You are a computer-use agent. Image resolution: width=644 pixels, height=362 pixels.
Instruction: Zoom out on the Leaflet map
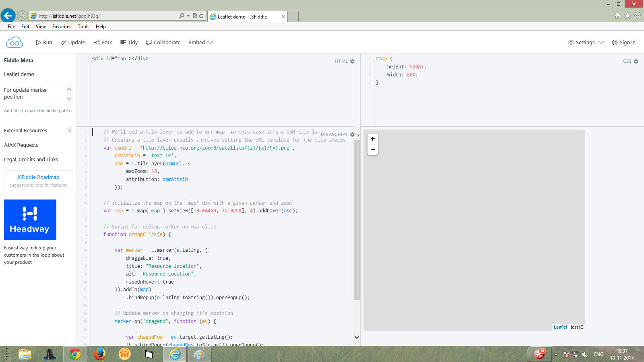coord(372,149)
